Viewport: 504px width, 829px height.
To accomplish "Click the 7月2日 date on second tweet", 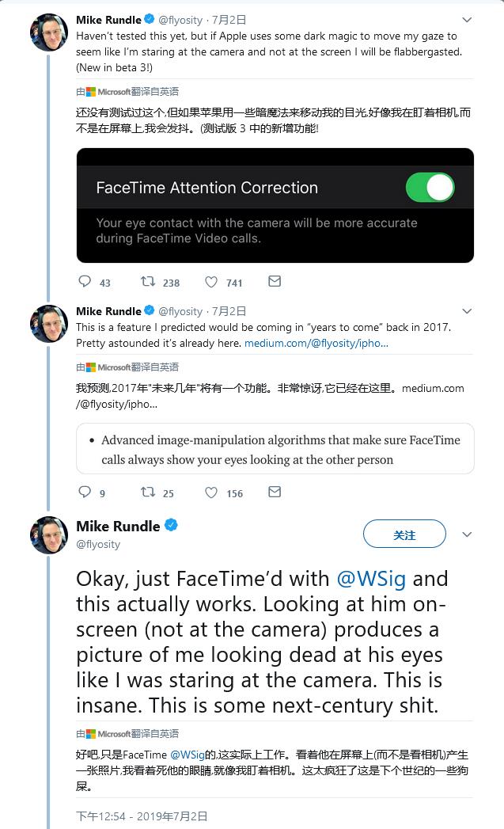I will (x=229, y=311).
